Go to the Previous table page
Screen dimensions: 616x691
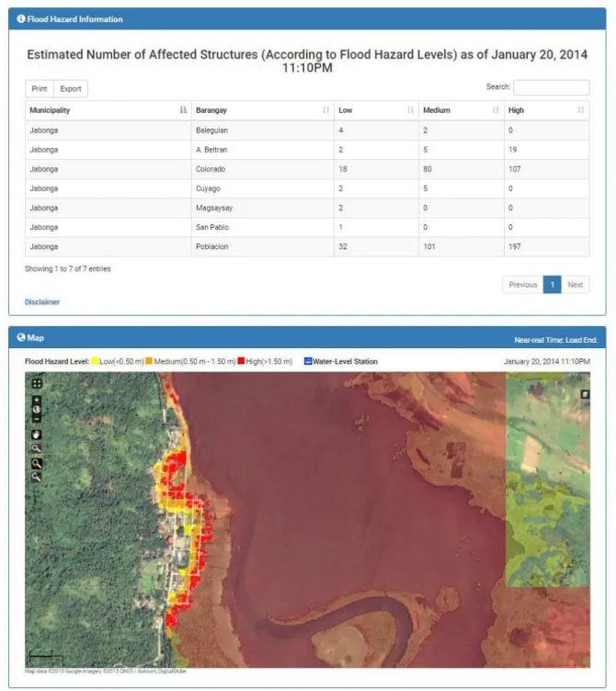[x=523, y=285]
